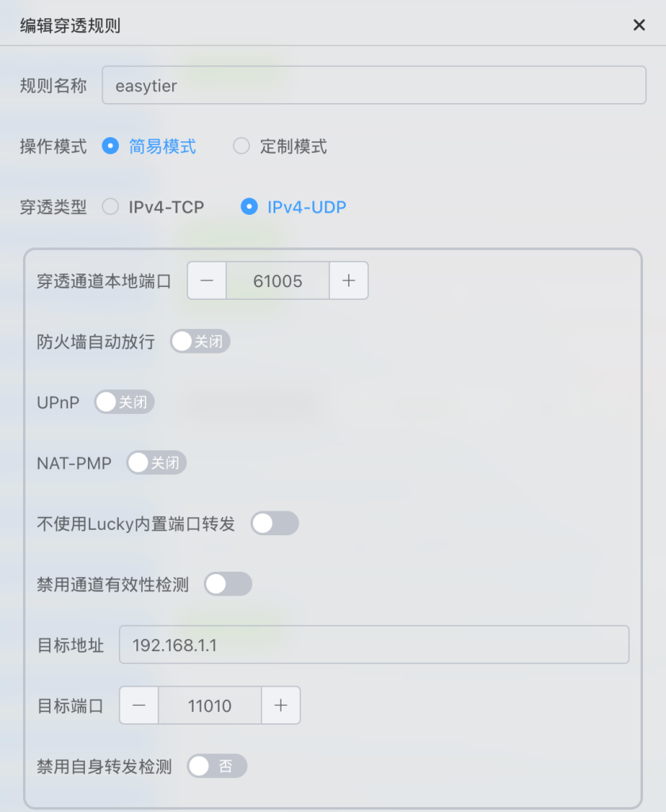Toggle 不使用Lucky内置端口转发 switch
The height and width of the screenshot is (812, 666).
coord(274,523)
